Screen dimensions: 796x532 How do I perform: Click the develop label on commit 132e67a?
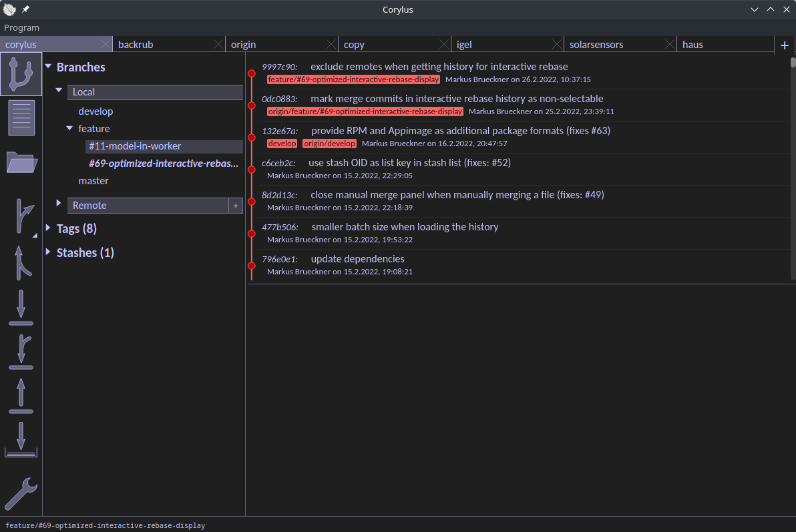click(x=282, y=144)
